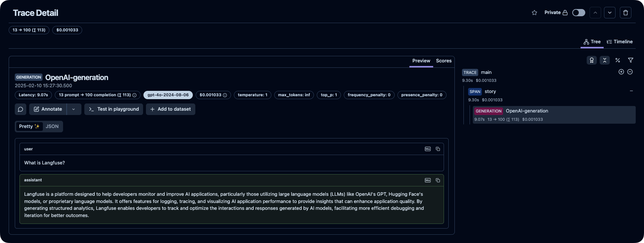Star this trace as a favorite
644x243 pixels.
click(x=534, y=13)
